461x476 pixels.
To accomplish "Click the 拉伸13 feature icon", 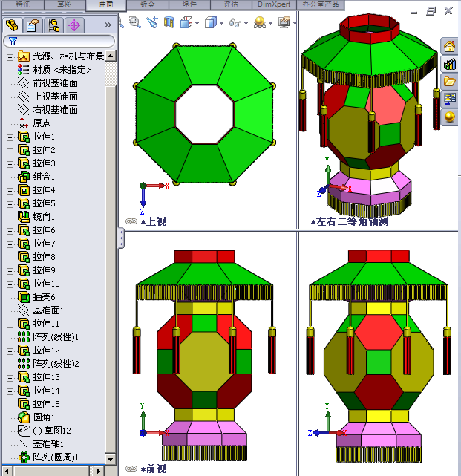I will tap(23, 377).
